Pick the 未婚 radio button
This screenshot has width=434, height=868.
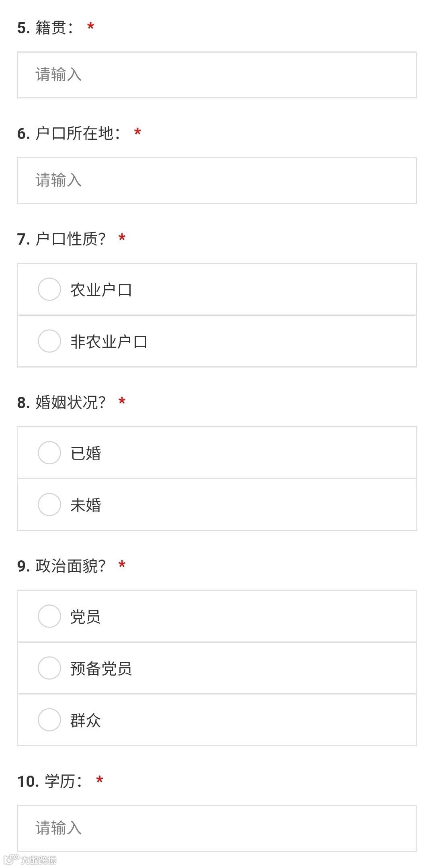click(x=49, y=504)
